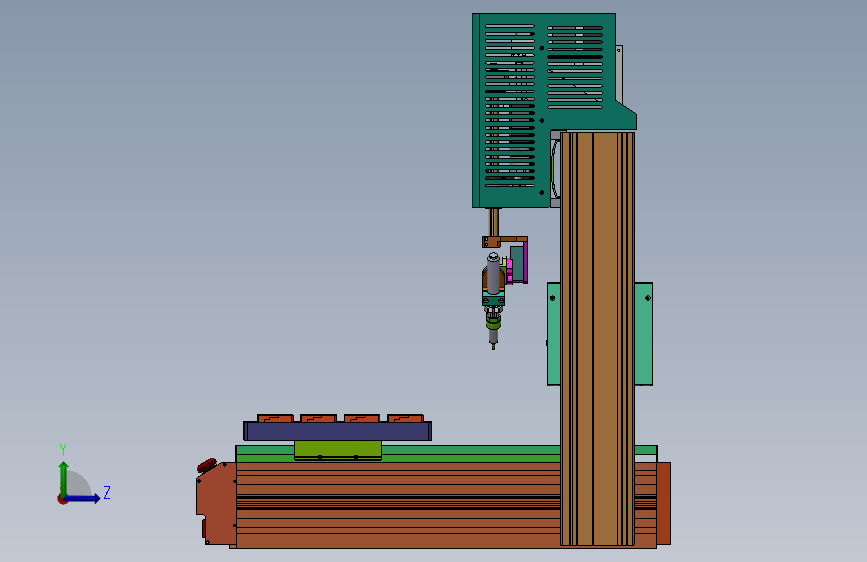This screenshot has width=867, height=562.
Task: Pick the right end plate of base rail
Action: (x=664, y=503)
